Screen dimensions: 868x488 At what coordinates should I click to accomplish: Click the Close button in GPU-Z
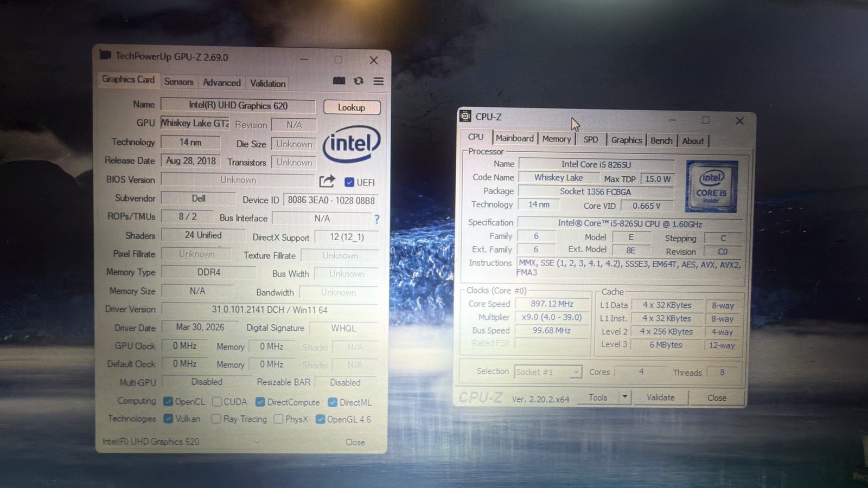click(355, 442)
